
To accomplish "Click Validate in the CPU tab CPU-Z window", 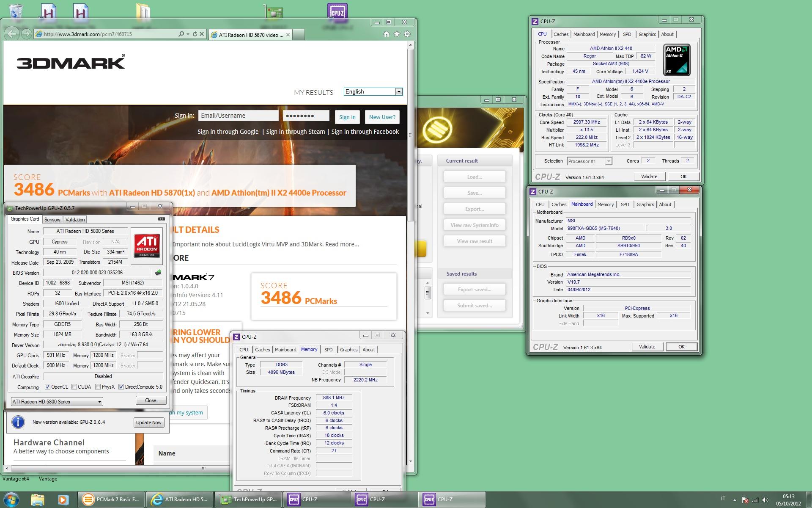I will (649, 177).
